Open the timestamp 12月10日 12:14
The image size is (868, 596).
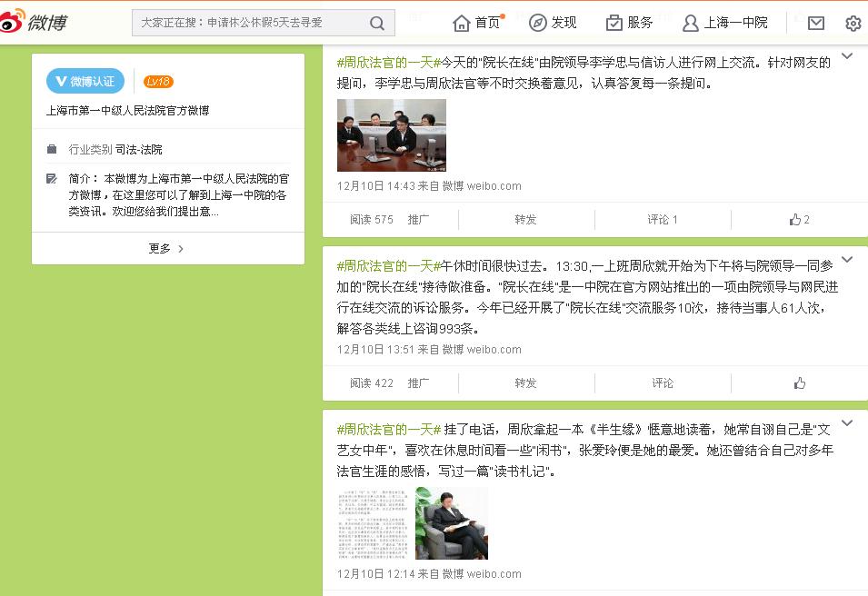[x=376, y=574]
